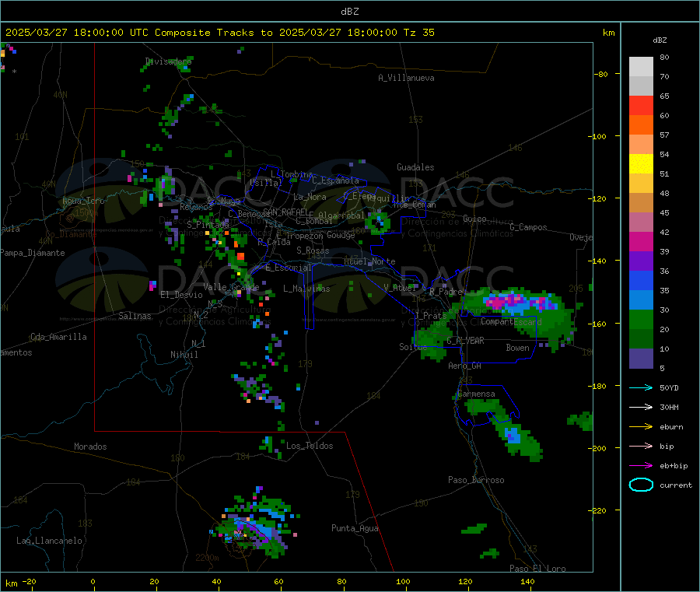Click the 'L_Malvinas' map label
Image resolution: width=700 pixels, height=592 pixels.
(x=306, y=289)
